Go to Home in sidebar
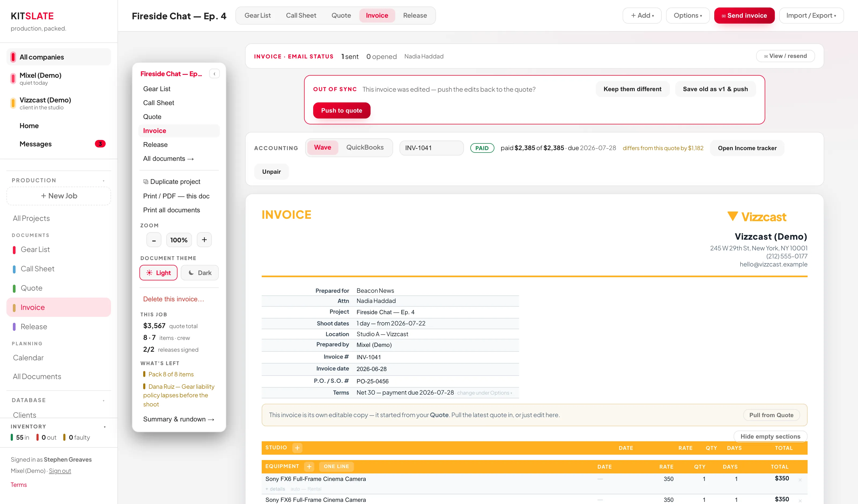This screenshot has height=504, width=858. [x=58, y=126]
